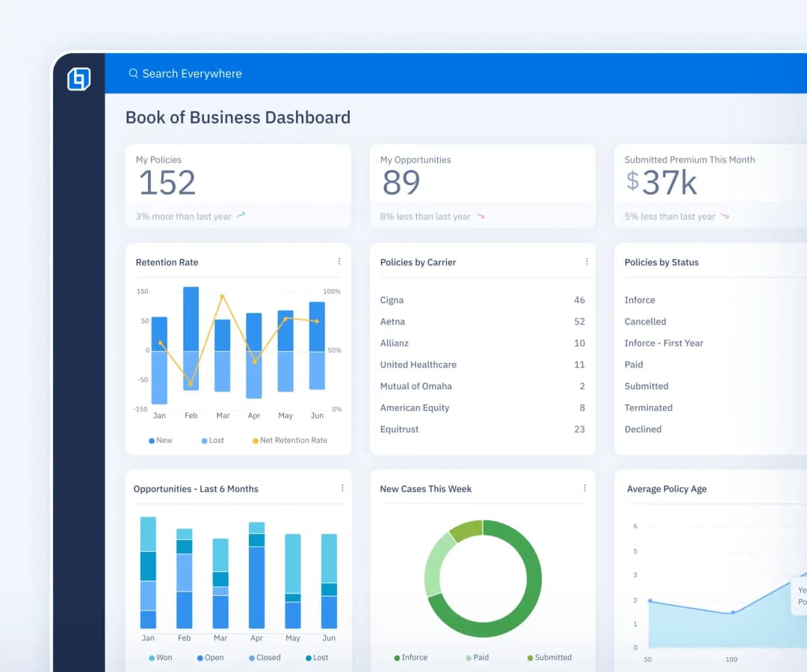Screen dimensions: 807x672
Task: Expand details for the Cigna carrier row
Action: point(392,299)
